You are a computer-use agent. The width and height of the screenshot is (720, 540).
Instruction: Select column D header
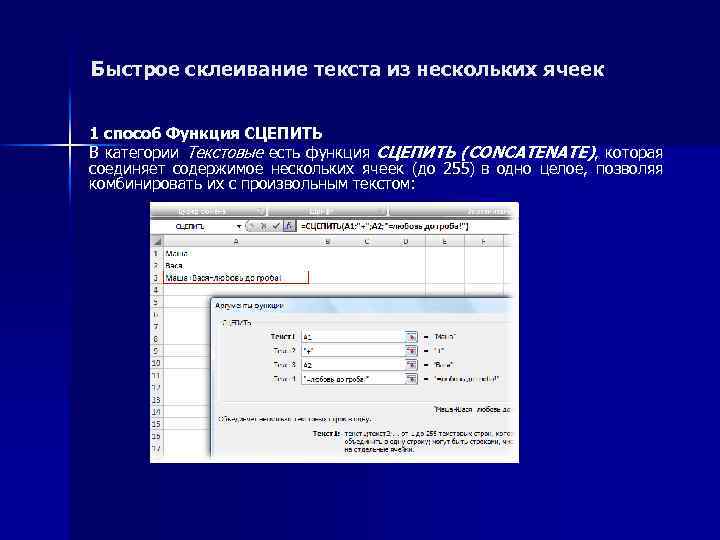[x=405, y=241]
